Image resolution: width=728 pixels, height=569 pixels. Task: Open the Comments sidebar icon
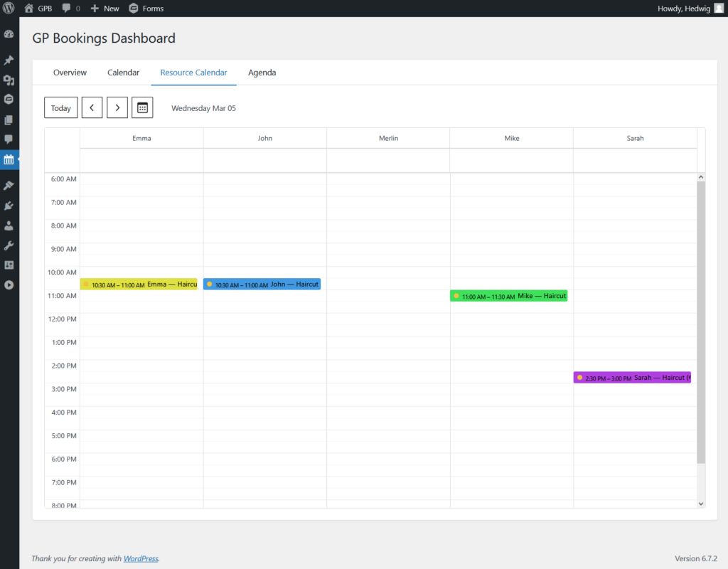[x=9, y=139]
